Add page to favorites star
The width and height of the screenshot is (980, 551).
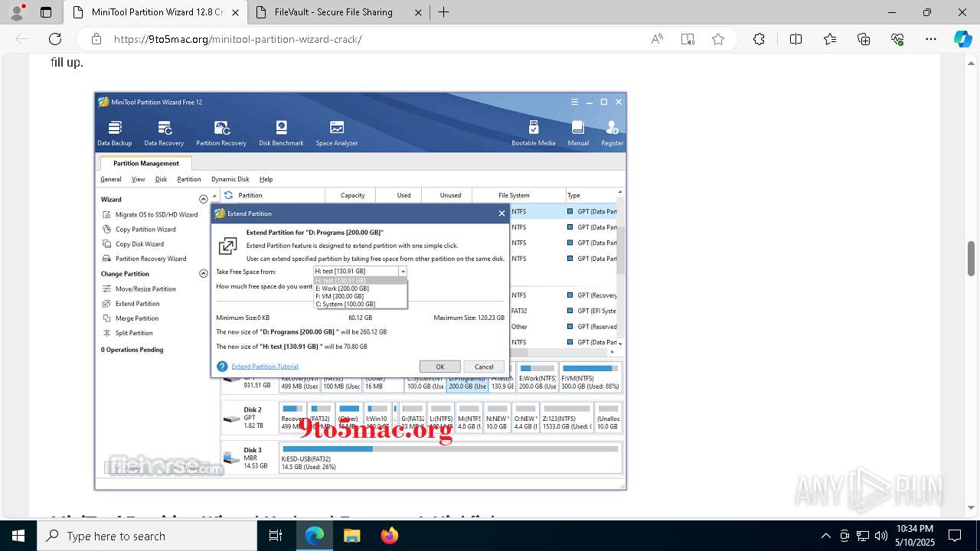pyautogui.click(x=718, y=39)
